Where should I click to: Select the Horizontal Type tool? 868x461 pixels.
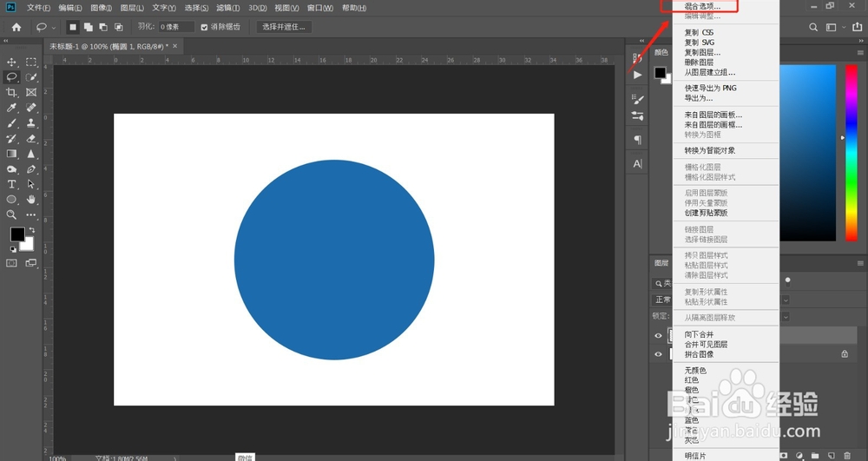click(11, 184)
